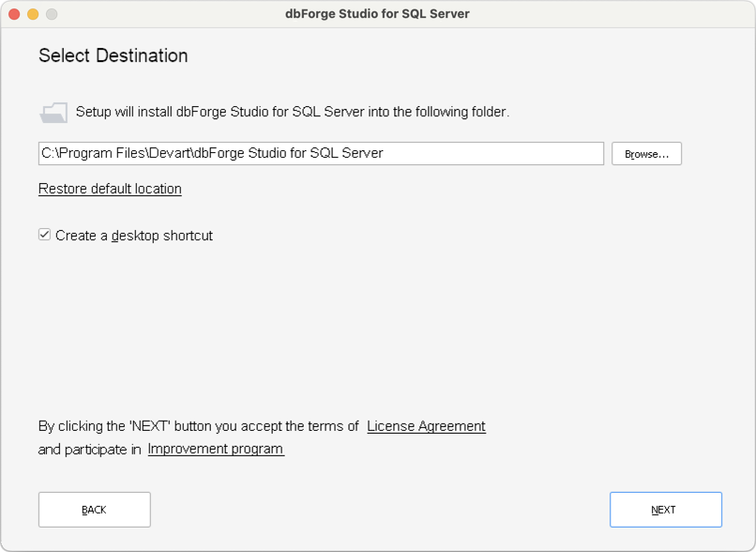Click the gray zoom window button
The width and height of the screenshot is (756, 552).
click(x=52, y=14)
